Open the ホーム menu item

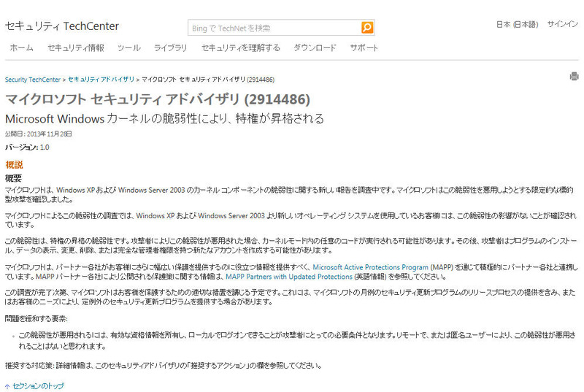[x=21, y=48]
